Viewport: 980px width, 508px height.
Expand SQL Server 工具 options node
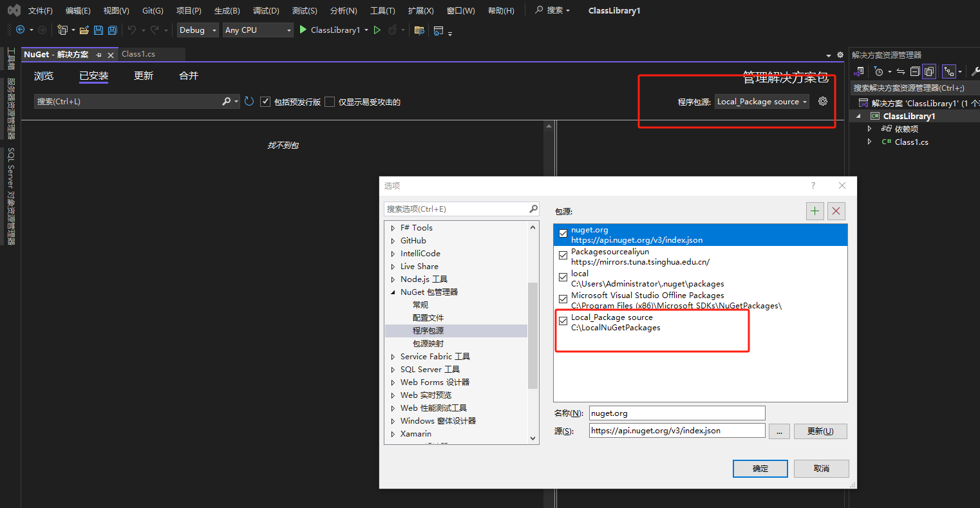pyautogui.click(x=393, y=370)
